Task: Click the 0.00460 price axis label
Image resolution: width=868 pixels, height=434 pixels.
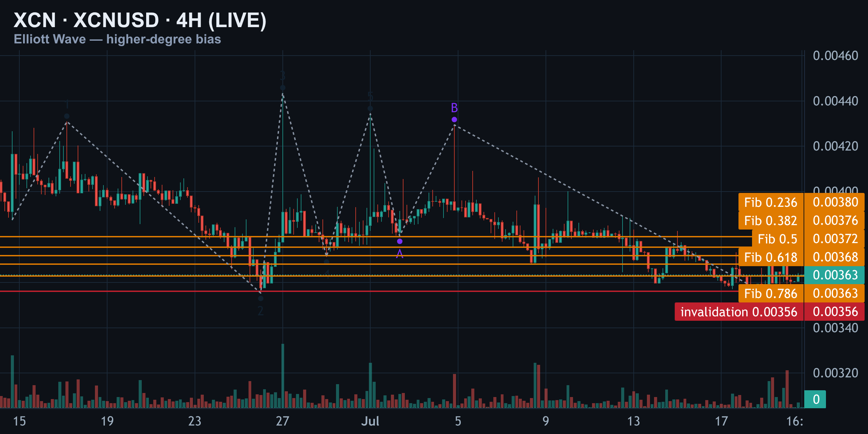Action: click(835, 56)
